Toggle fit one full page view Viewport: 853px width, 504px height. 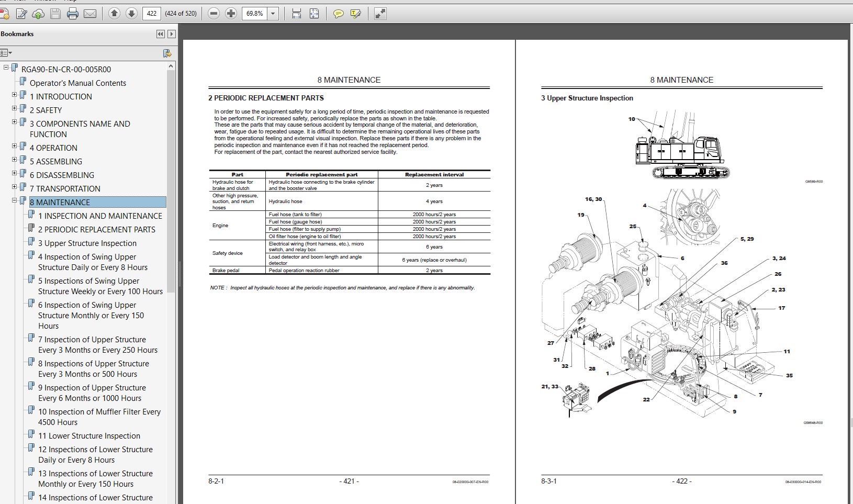pyautogui.click(x=314, y=14)
